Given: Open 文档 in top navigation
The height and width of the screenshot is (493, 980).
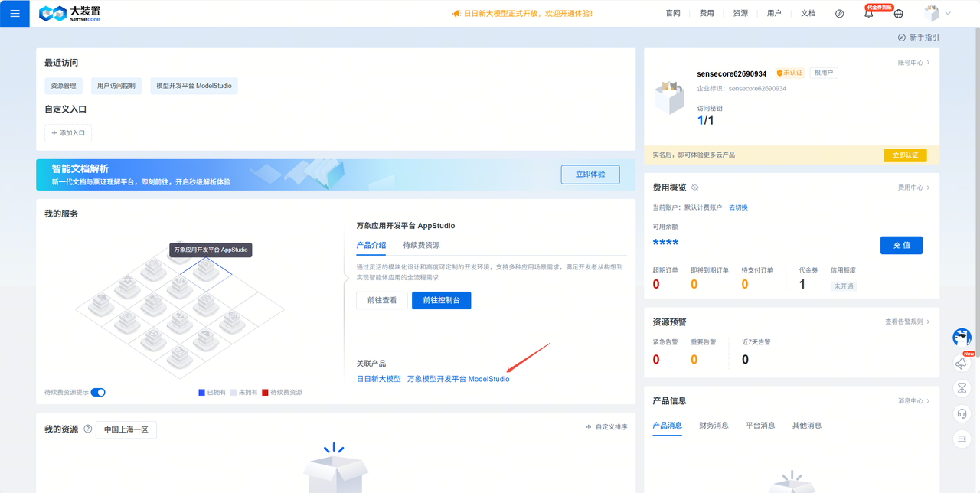Looking at the screenshot, I should [808, 14].
